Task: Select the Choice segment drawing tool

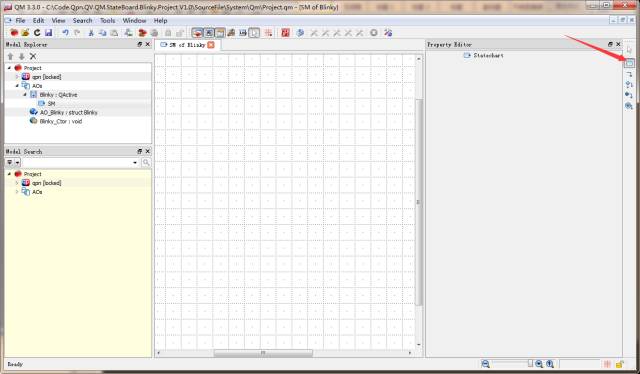Action: (x=629, y=85)
